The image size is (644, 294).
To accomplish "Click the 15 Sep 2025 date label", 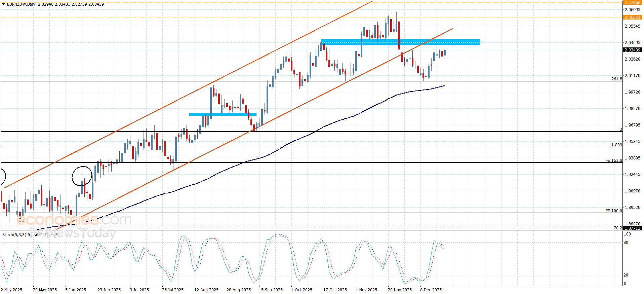I will [271, 290].
